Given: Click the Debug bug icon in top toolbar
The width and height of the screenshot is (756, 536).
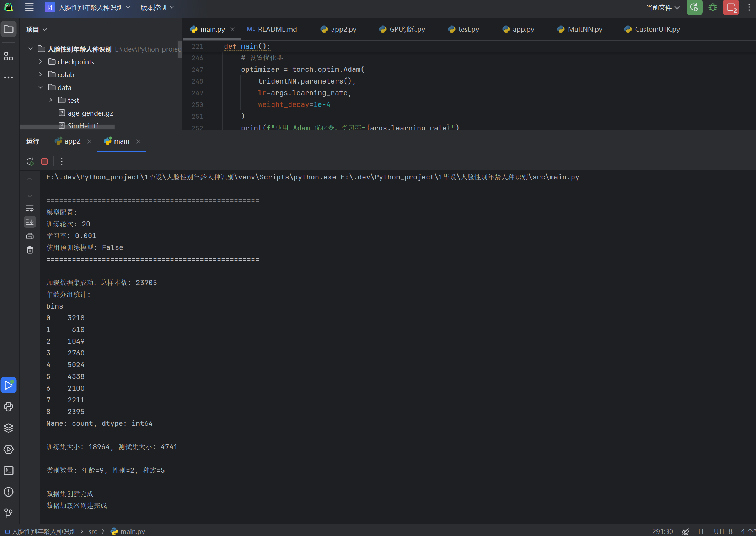Looking at the screenshot, I should [x=713, y=7].
